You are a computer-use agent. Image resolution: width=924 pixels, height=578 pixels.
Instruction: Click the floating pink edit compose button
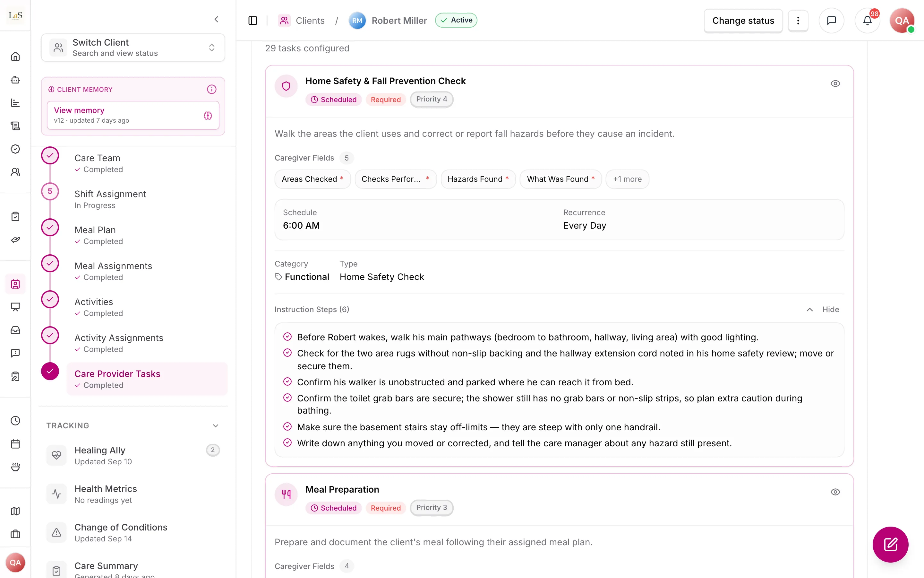(x=890, y=544)
